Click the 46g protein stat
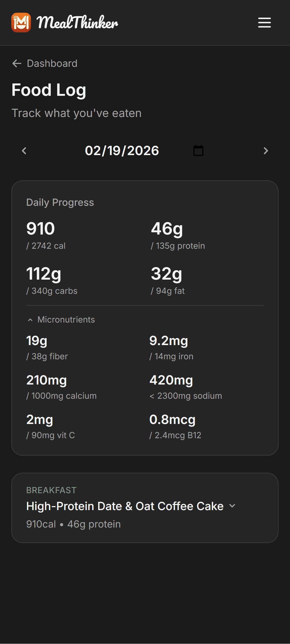290x644 pixels. click(x=167, y=228)
